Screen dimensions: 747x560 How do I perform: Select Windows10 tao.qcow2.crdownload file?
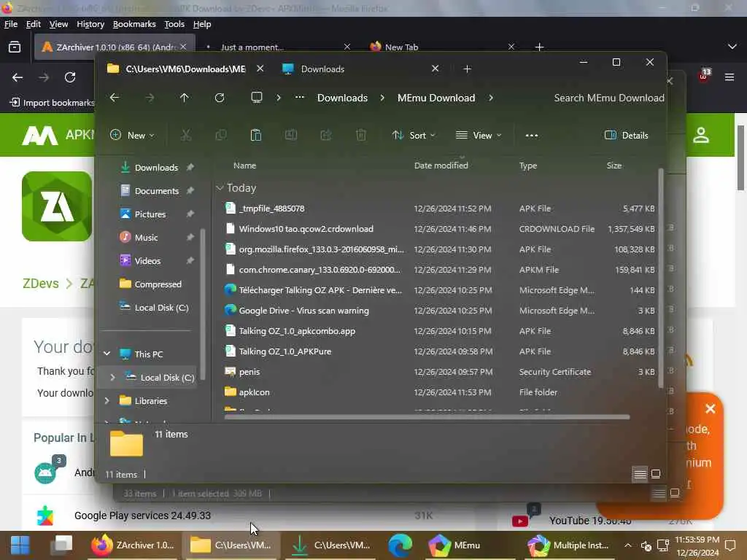(440, 228)
